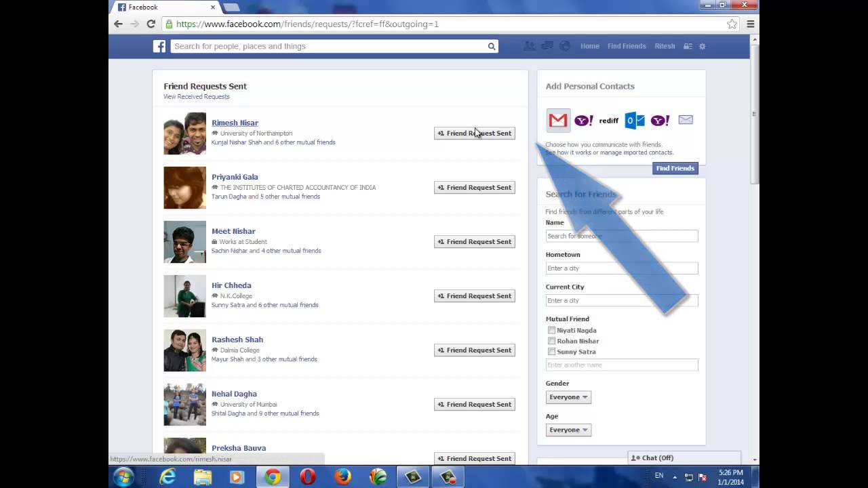Open messages icon in header

[x=547, y=46]
